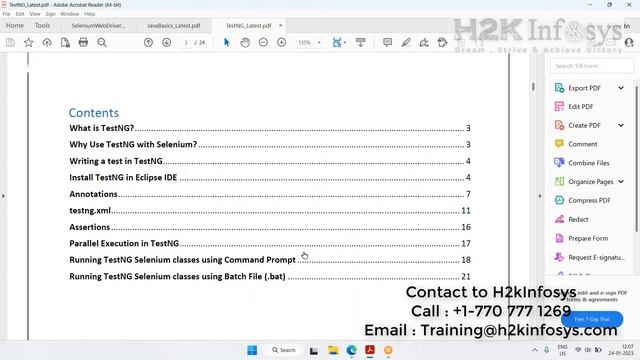Viewport: 640px width, 360px height.
Task: Open the Window menu
Action: pos(69,14)
